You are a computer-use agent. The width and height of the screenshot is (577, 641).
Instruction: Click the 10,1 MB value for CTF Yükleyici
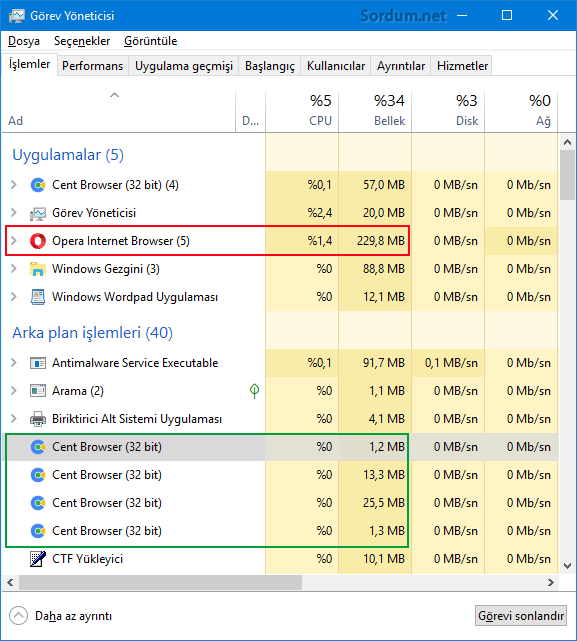click(384, 559)
